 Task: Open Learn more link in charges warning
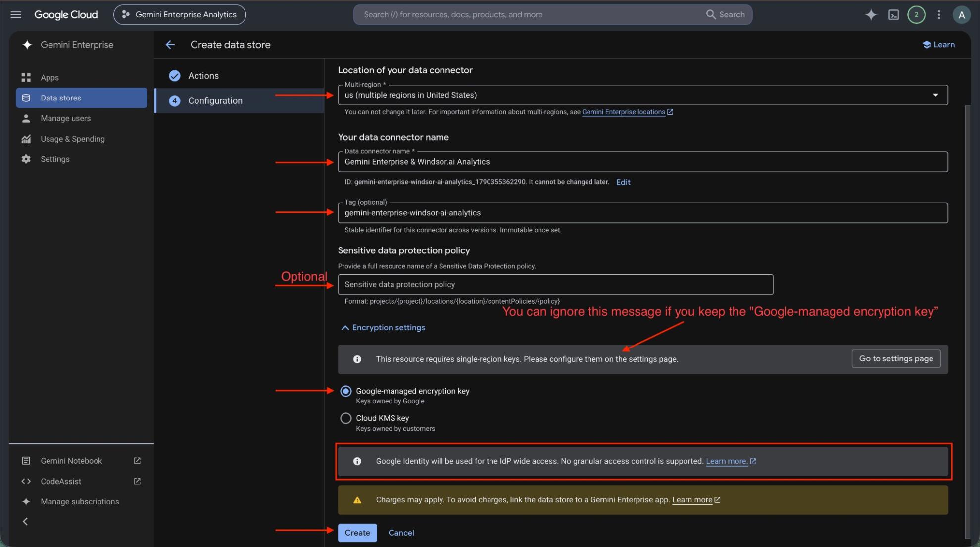click(x=696, y=500)
